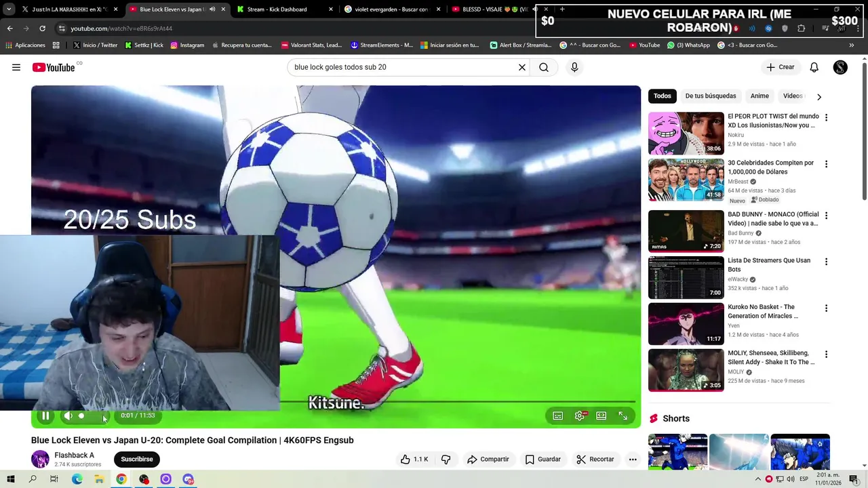Viewport: 868px width, 488px height.
Task: Open File Explorer from the taskbar
Action: pos(99,479)
